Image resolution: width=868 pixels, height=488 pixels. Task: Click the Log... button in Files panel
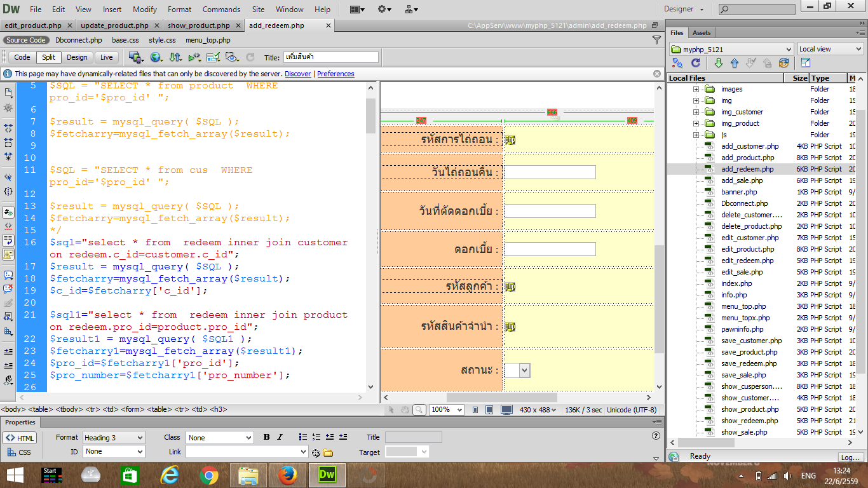[850, 457]
